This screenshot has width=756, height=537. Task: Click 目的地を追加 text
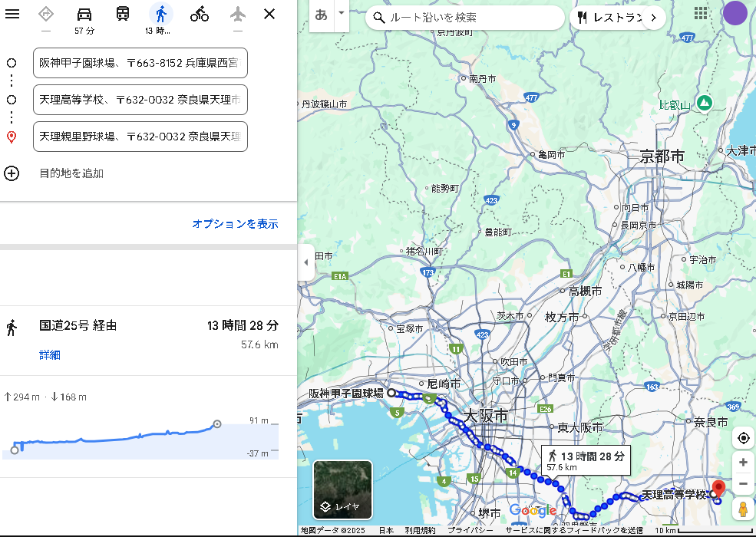coord(71,173)
